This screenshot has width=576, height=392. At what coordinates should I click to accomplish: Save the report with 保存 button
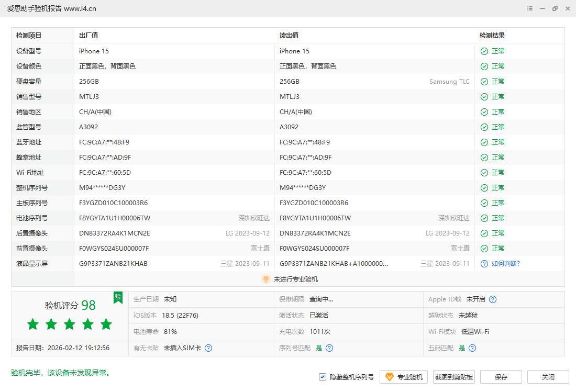click(501, 377)
